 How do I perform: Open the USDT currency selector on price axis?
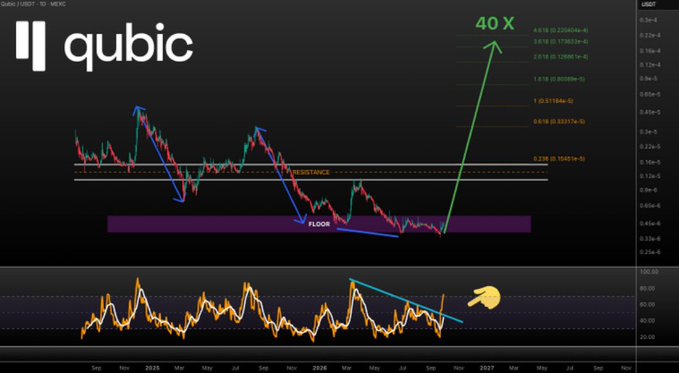coord(648,4)
